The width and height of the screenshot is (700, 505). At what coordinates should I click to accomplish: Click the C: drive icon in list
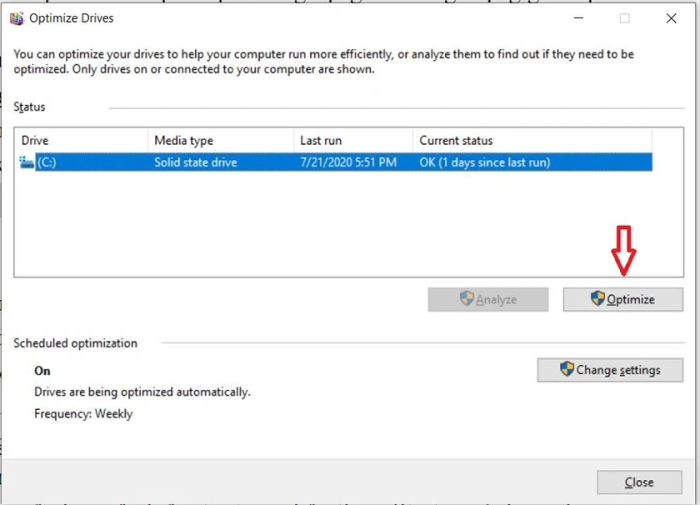click(x=27, y=162)
